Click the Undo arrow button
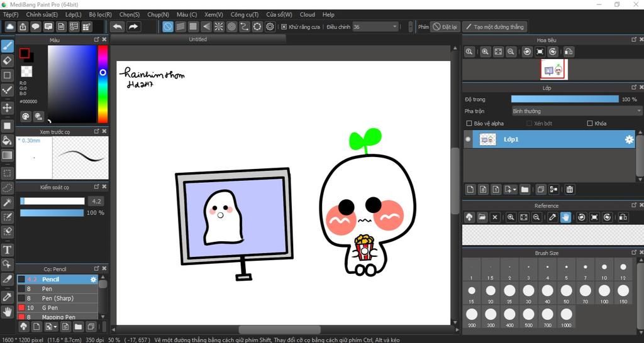This screenshot has width=644, height=343. point(118,27)
